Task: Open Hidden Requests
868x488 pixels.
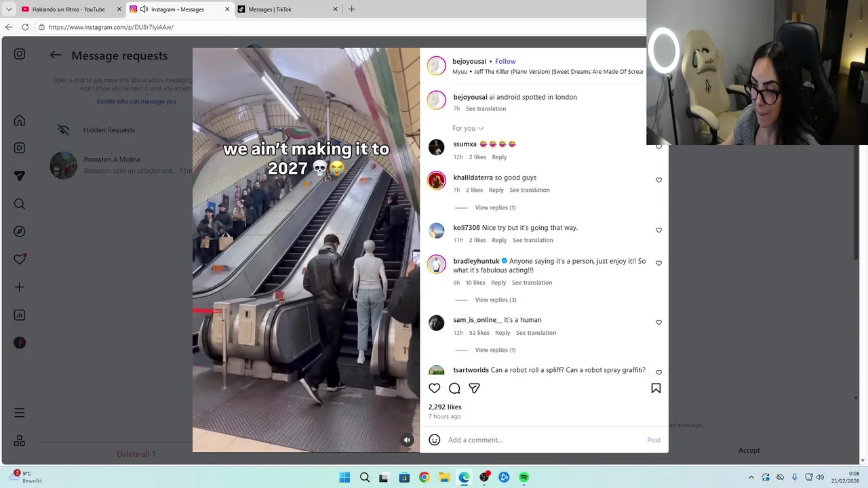Action: point(108,130)
